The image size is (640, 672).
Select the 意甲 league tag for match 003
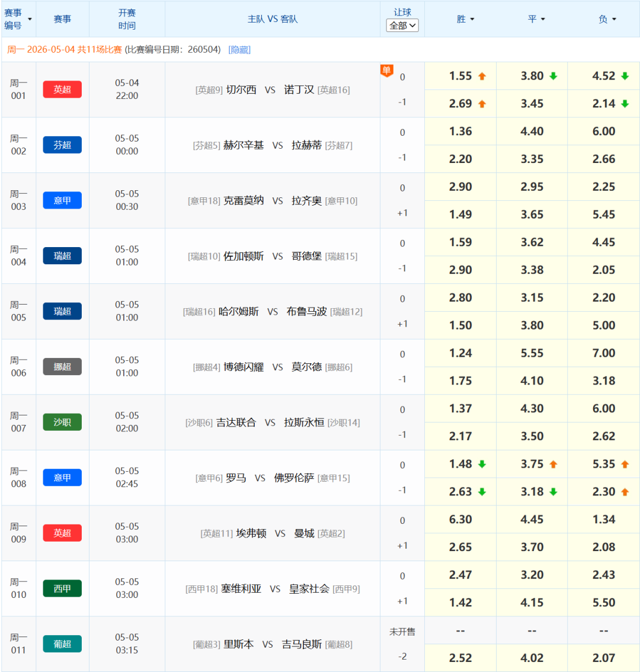pos(62,200)
